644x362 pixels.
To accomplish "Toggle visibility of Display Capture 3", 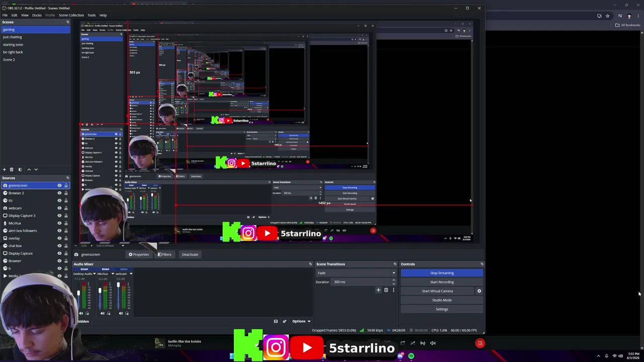I will [59, 216].
